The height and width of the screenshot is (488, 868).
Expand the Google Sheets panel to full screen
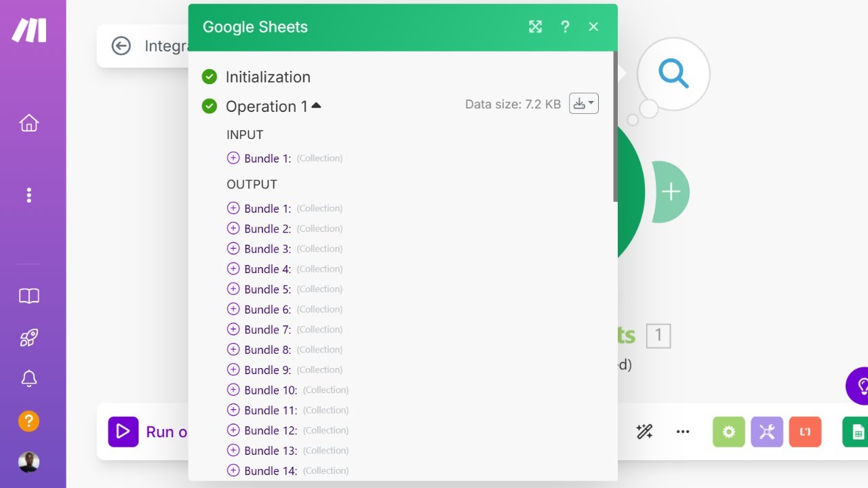coord(536,26)
